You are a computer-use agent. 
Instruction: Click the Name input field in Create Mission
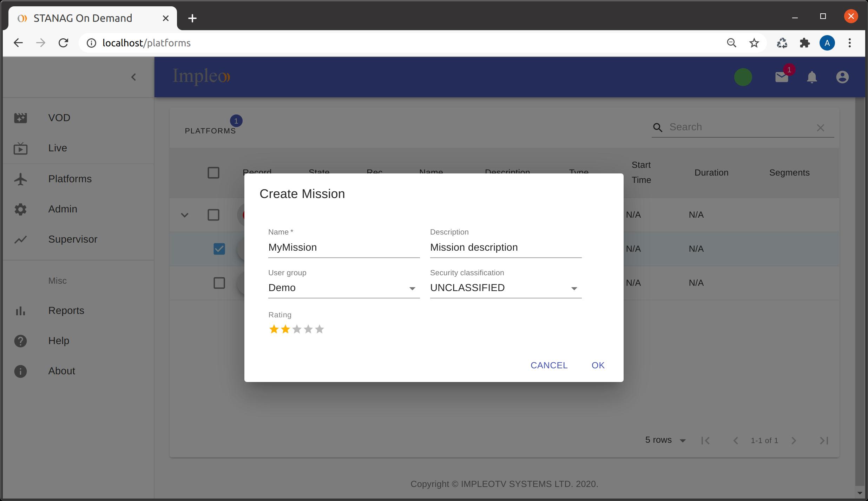pos(344,247)
